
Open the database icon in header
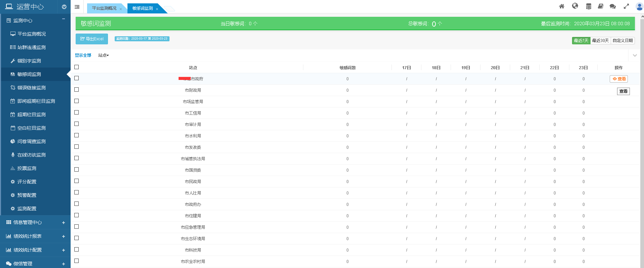[589, 6]
